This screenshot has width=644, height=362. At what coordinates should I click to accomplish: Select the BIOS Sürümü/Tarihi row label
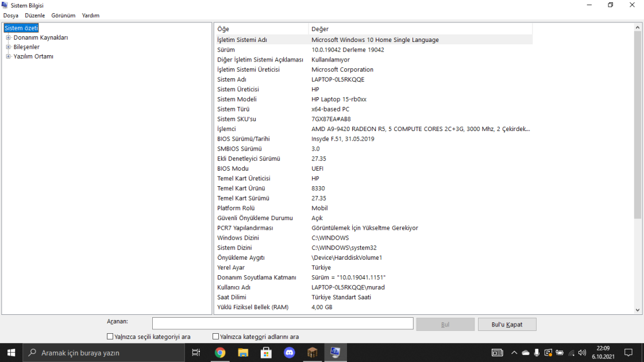243,139
